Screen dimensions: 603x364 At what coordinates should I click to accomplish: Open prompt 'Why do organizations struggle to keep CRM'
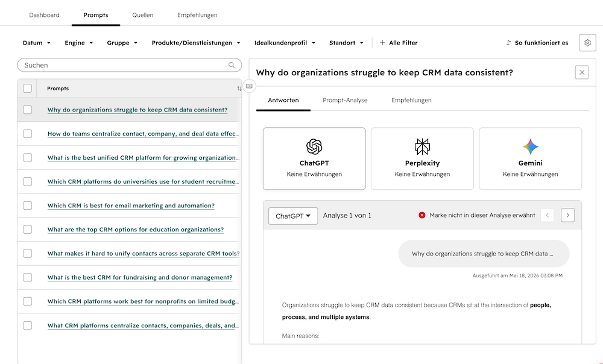[137, 110]
